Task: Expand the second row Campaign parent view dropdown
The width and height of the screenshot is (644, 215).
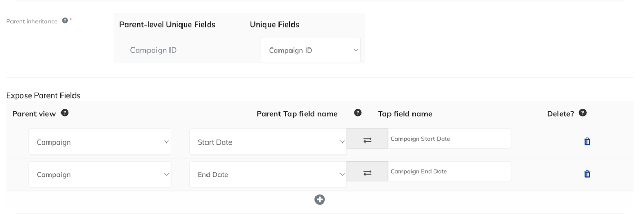Action: [x=100, y=174]
